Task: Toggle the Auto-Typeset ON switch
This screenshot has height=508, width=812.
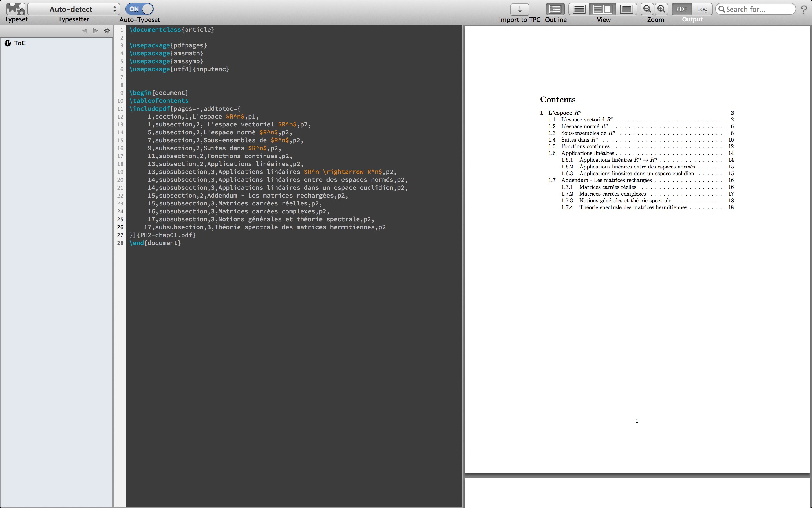Action: (x=139, y=9)
